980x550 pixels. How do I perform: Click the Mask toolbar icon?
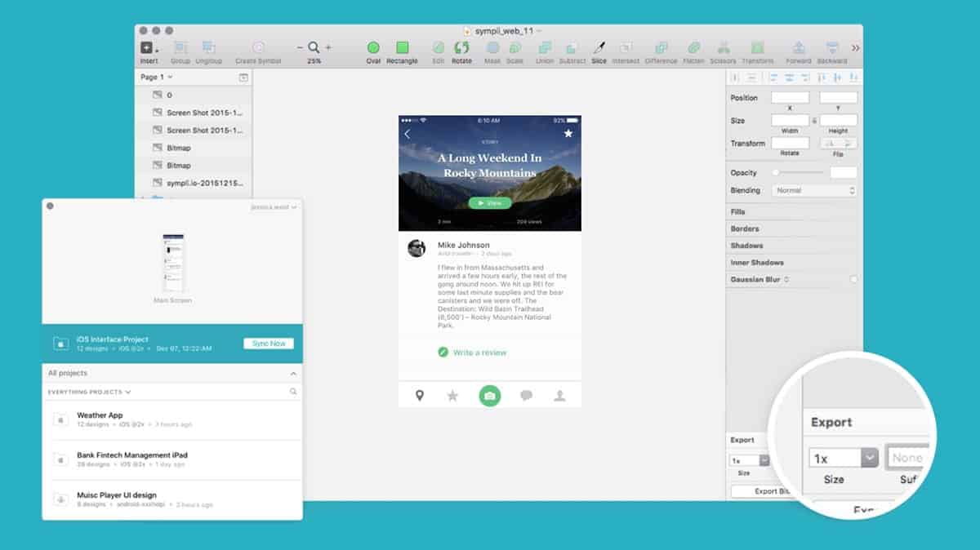(492, 48)
